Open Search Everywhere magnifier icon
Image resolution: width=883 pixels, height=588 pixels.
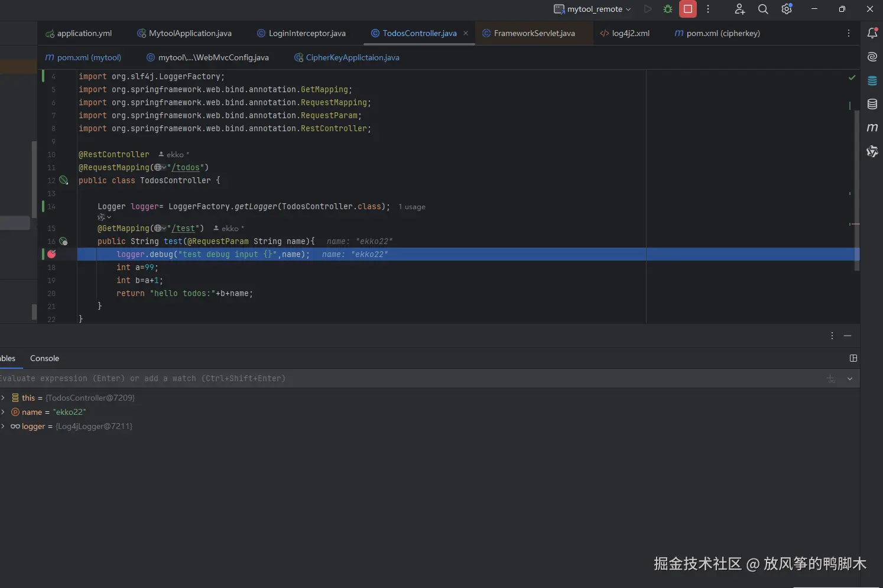tap(763, 9)
